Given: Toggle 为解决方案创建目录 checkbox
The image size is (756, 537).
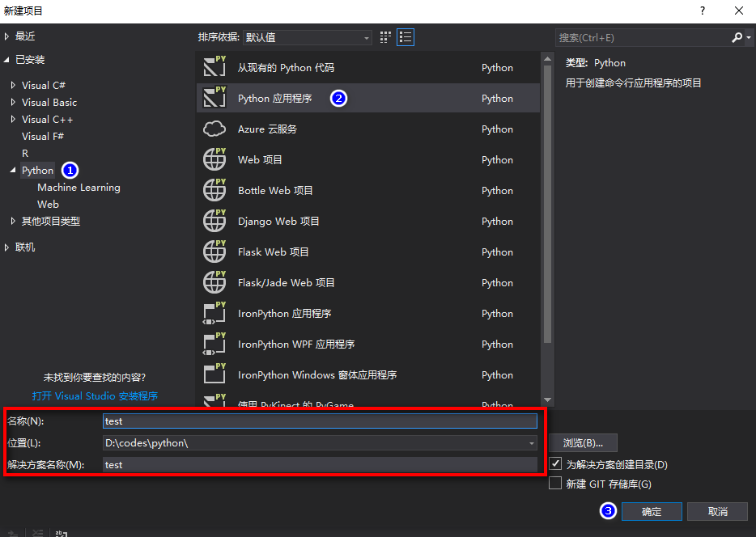Looking at the screenshot, I should [555, 463].
